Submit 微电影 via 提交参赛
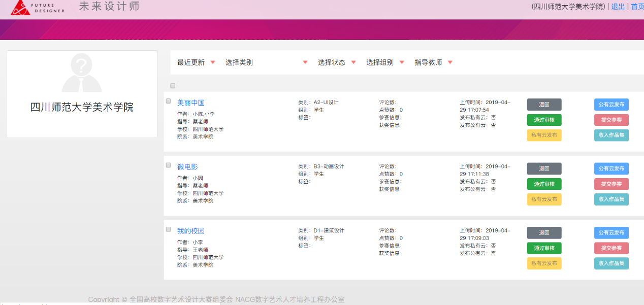The width and height of the screenshot is (644, 305). point(611,184)
